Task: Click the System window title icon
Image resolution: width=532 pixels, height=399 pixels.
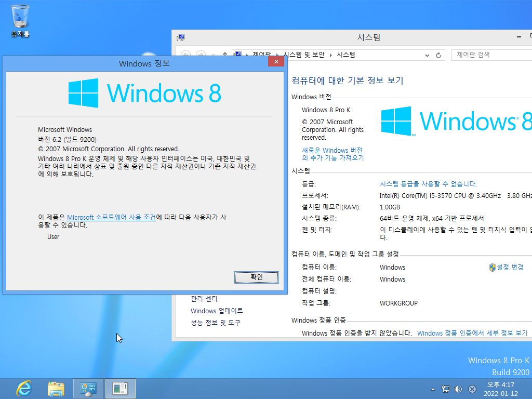Action: coord(180,37)
